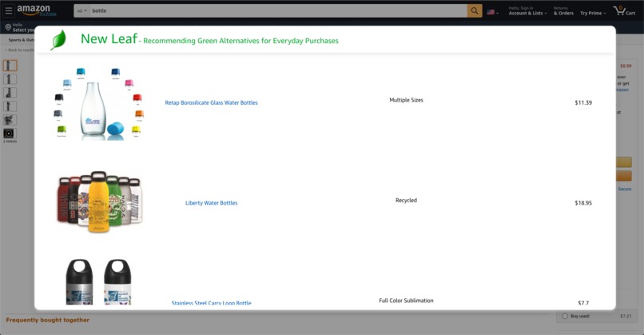644x335 pixels.
Task: Open Stainless Steel Carry Loop Bottle link
Action: [211, 303]
